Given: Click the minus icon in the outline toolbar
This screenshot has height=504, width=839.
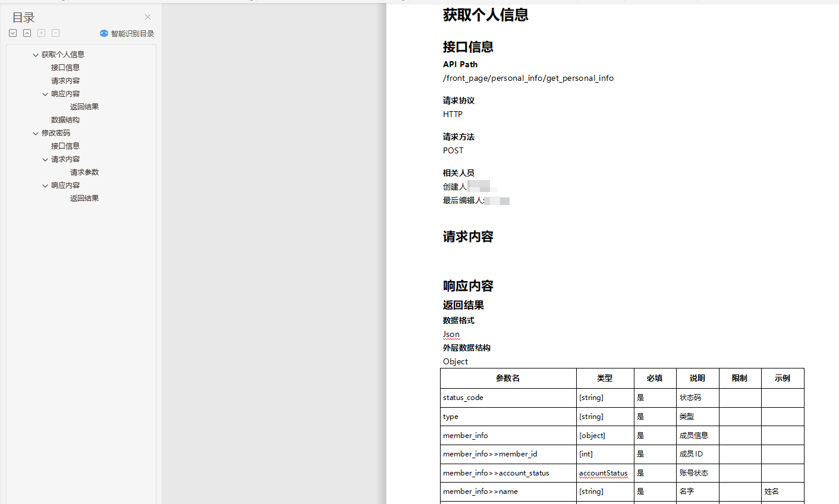Looking at the screenshot, I should (x=56, y=33).
